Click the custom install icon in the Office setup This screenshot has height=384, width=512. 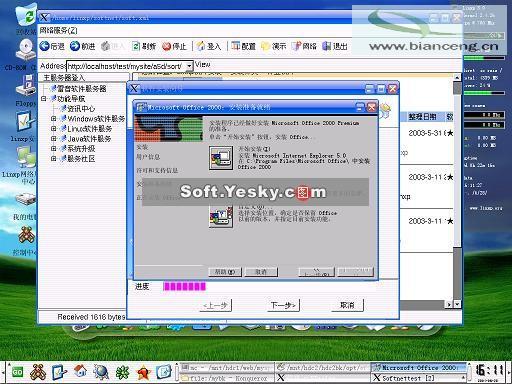click(221, 217)
